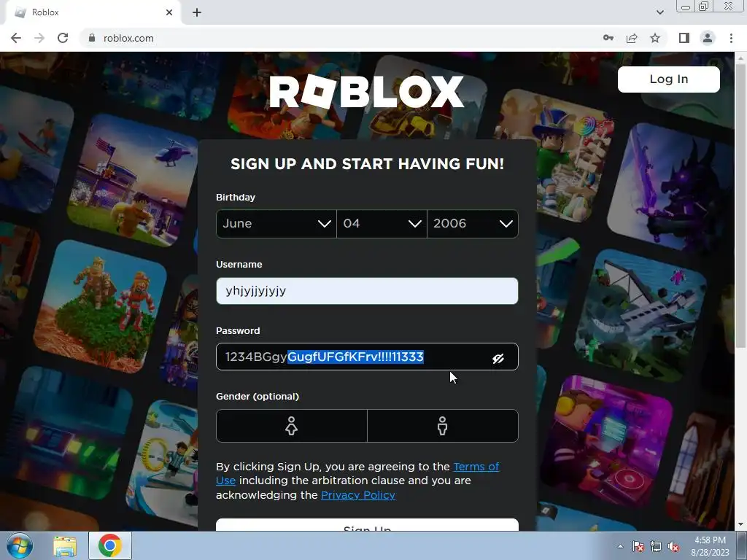Viewport: 747px width, 560px height.
Task: Click the Action Center flag icon
Action: click(x=638, y=546)
